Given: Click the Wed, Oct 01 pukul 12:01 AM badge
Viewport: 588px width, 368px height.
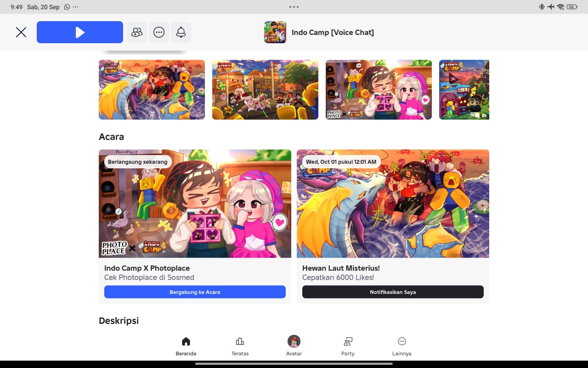Looking at the screenshot, I should pos(341,162).
